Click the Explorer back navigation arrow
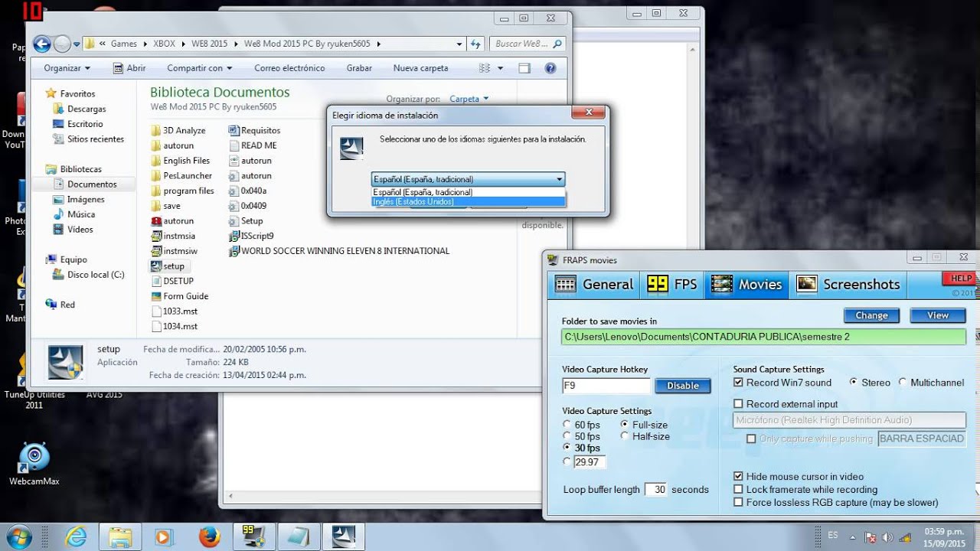 (41, 44)
